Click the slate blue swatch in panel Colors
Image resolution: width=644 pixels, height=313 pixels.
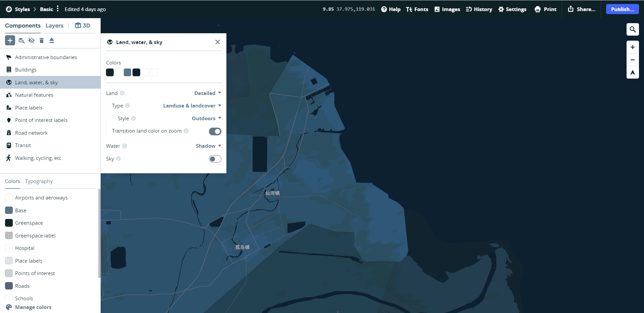coord(127,72)
